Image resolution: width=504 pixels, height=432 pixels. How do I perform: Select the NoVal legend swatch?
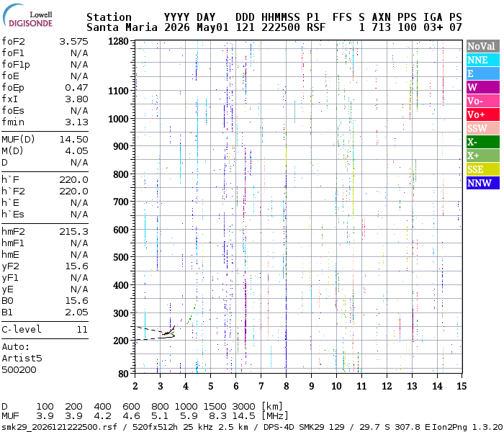tap(483, 46)
